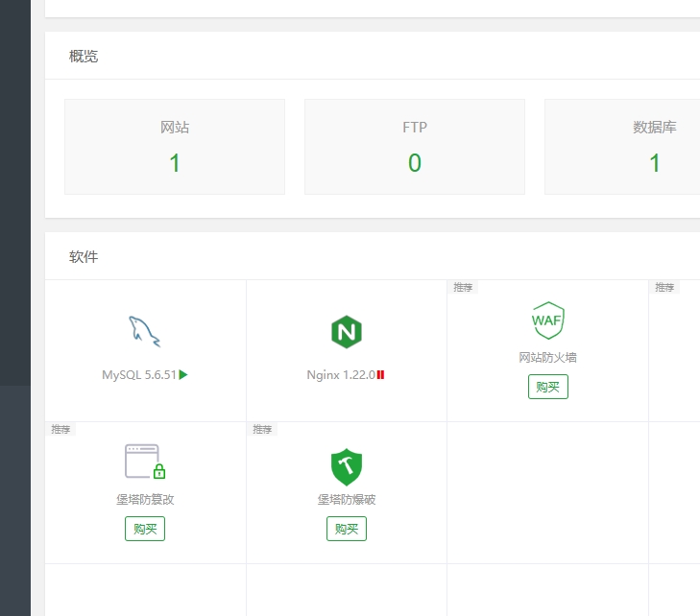The width and height of the screenshot is (700, 616).
Task: Click the FTP count 0
Action: (x=414, y=163)
